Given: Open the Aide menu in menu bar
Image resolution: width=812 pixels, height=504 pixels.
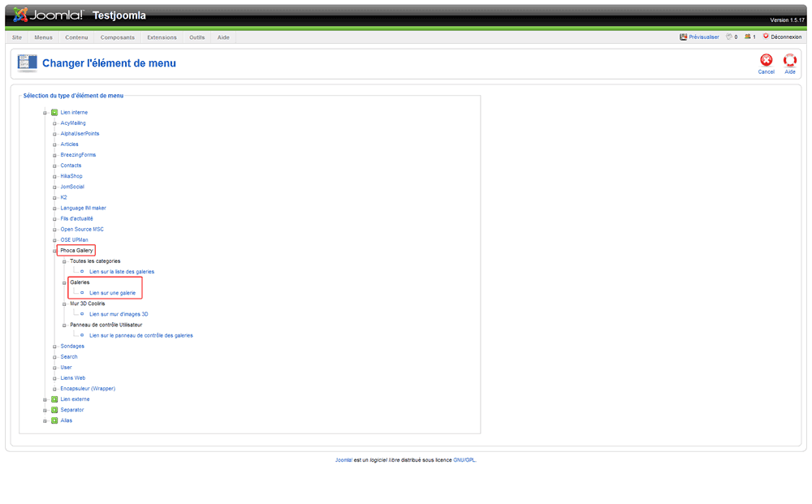Looking at the screenshot, I should 223,37.
